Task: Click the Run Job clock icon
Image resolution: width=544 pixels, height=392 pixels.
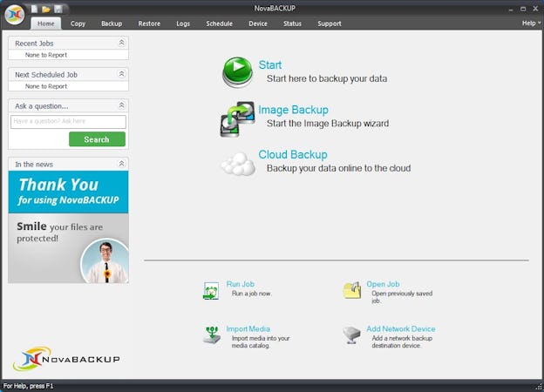Action: [x=211, y=290]
